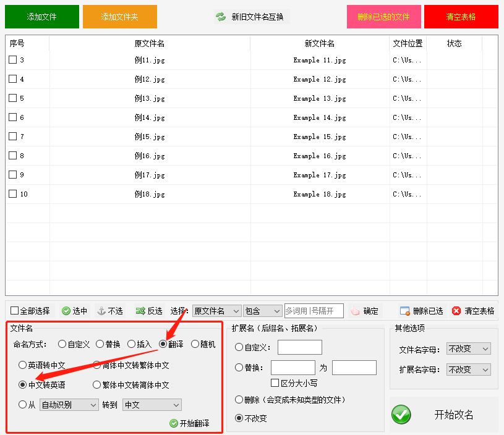Click the 序号 column header

point(27,43)
